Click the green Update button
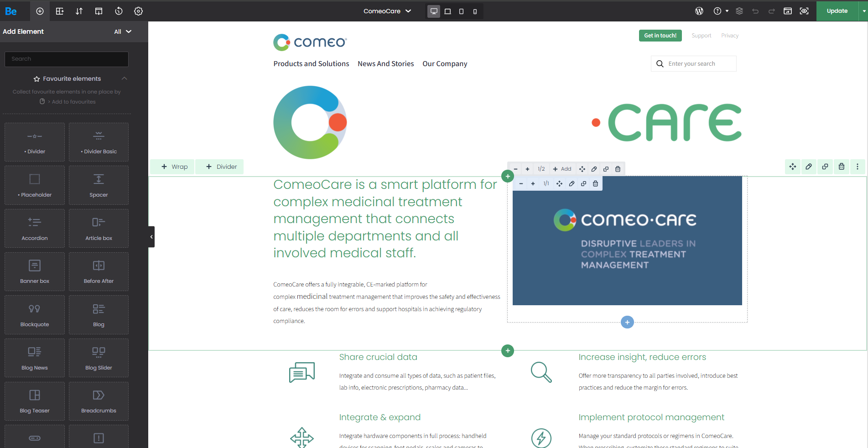868x448 pixels. pos(837,11)
